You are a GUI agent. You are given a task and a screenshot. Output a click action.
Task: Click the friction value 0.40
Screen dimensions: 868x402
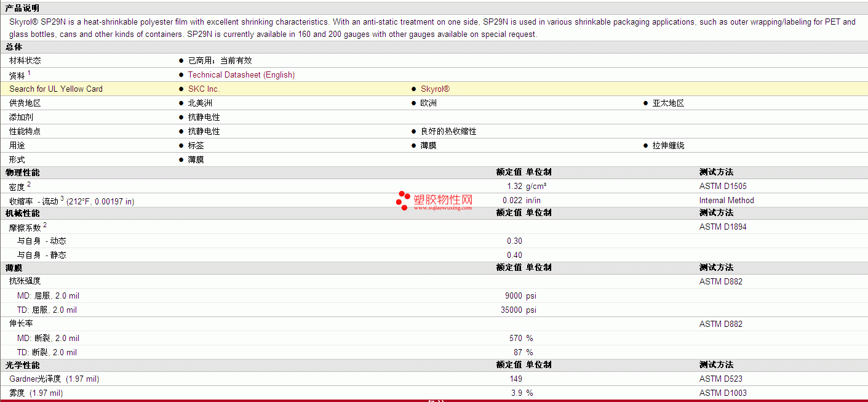coord(514,255)
